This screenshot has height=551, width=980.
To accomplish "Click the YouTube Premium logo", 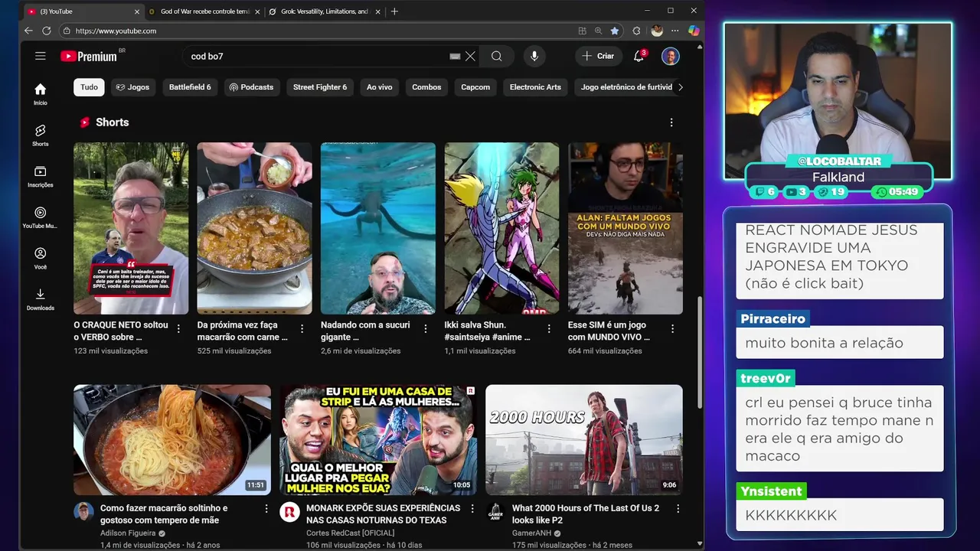I will [x=90, y=56].
